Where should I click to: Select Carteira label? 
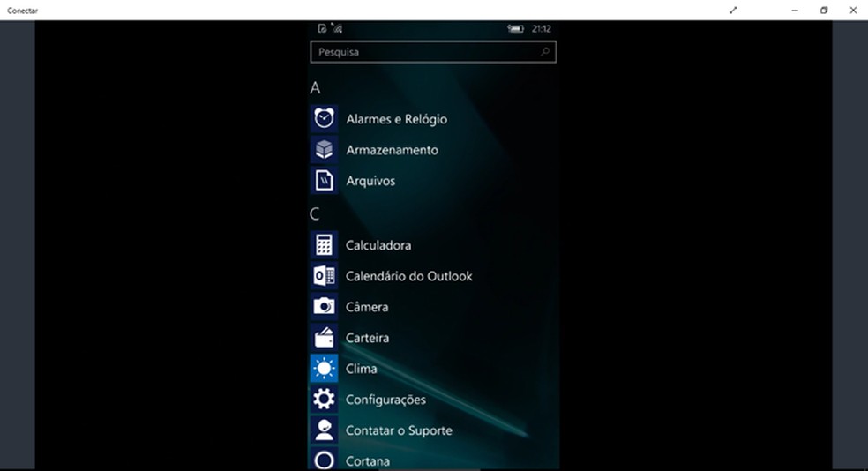point(367,338)
